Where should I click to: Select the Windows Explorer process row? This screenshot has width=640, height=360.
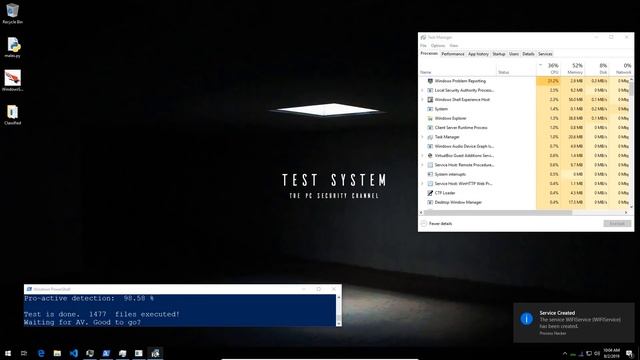(524, 118)
